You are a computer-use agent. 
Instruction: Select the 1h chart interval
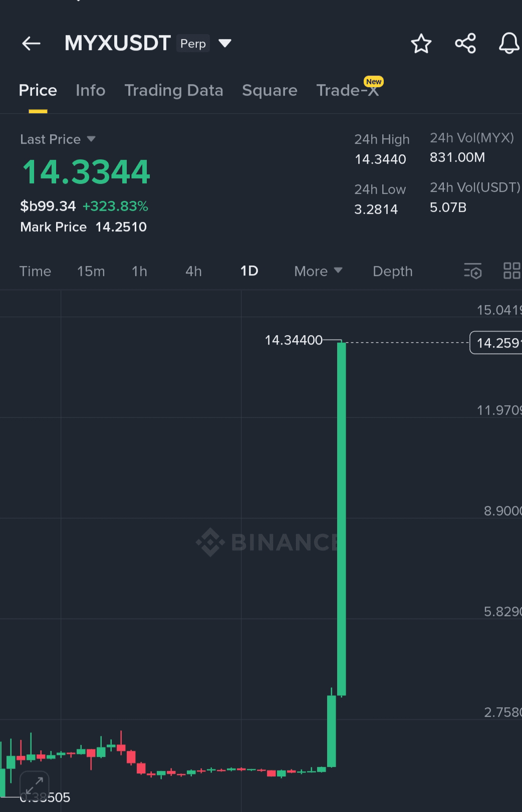[139, 271]
